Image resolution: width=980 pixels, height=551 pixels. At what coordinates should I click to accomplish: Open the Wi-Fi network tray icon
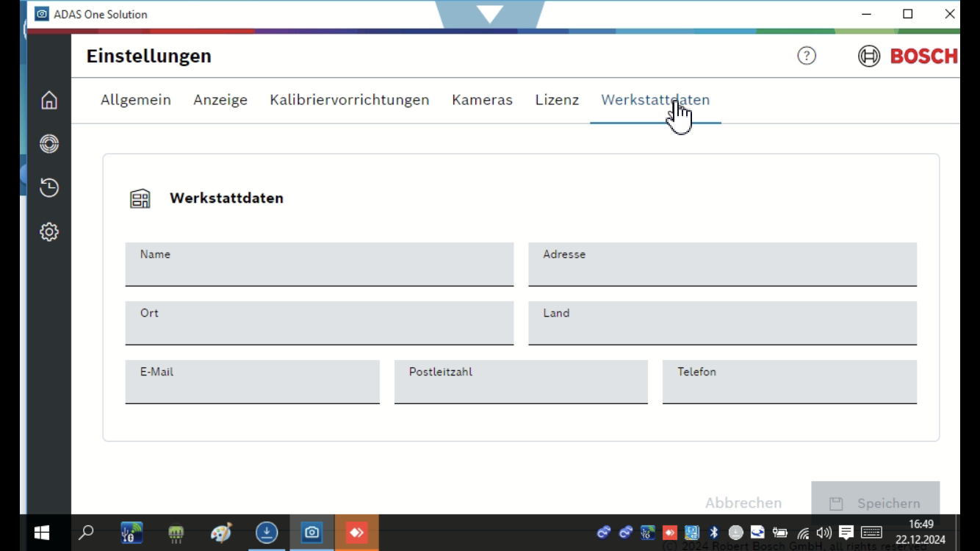pos(803,533)
